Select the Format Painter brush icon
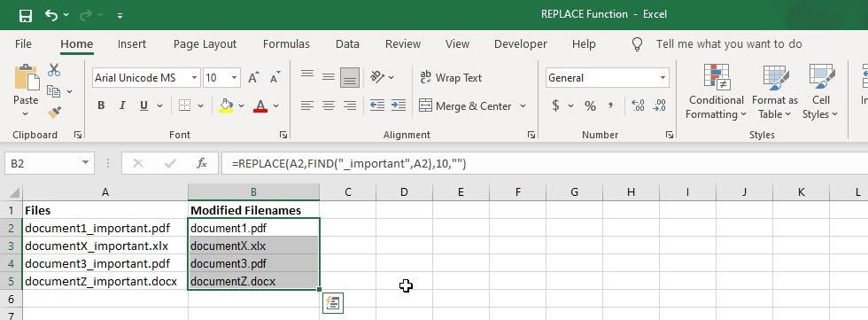 click(x=54, y=113)
